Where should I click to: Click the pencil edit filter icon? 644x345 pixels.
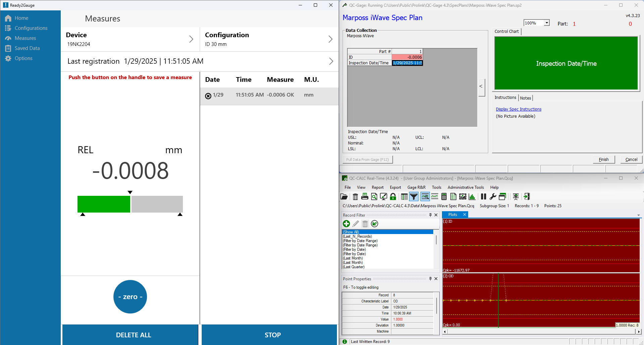(x=356, y=224)
